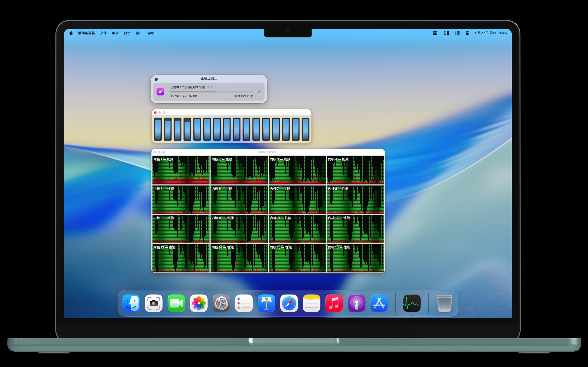Viewport: 588px width, 367px height.
Task: Open FaceTime from the Dock
Action: point(176,303)
